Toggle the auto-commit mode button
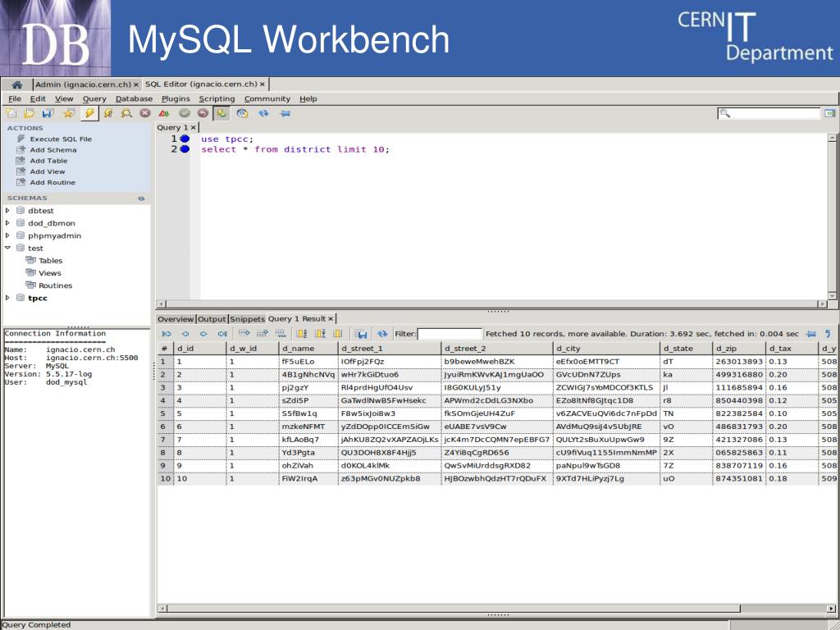 coord(221,113)
